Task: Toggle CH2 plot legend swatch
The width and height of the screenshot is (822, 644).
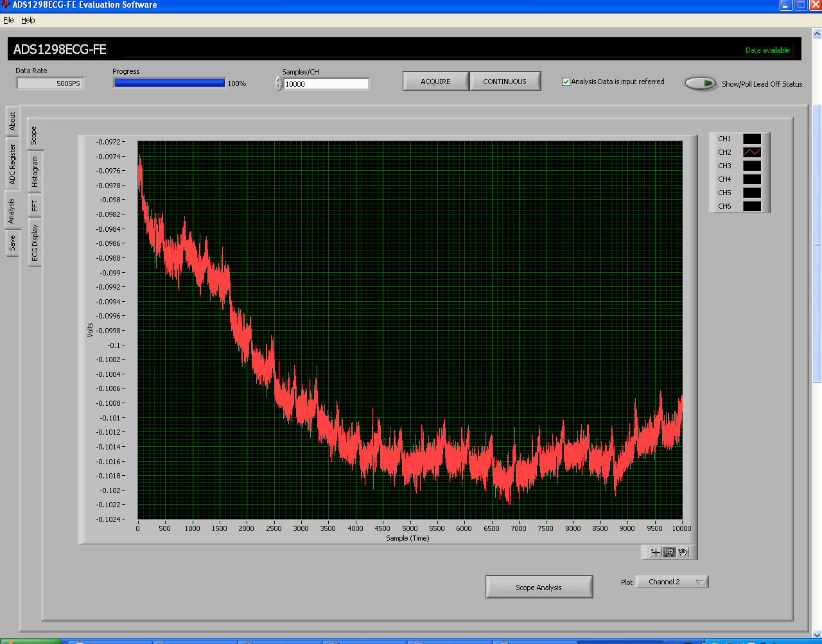Action: pos(752,152)
